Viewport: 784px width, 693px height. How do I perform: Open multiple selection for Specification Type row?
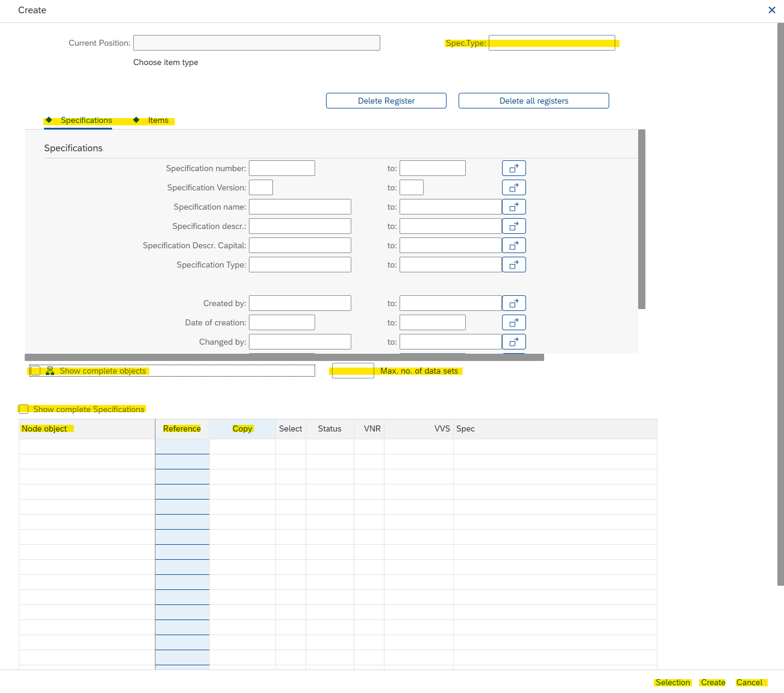click(513, 265)
